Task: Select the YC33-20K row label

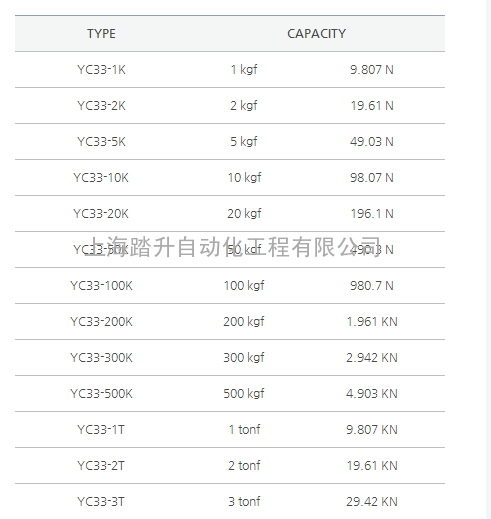Action: [101, 214]
